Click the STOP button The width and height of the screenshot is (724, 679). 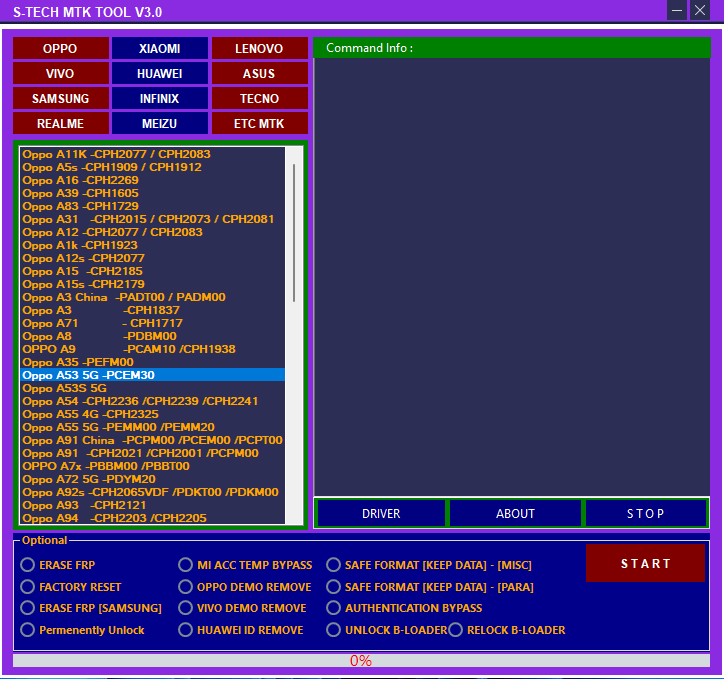point(646,513)
